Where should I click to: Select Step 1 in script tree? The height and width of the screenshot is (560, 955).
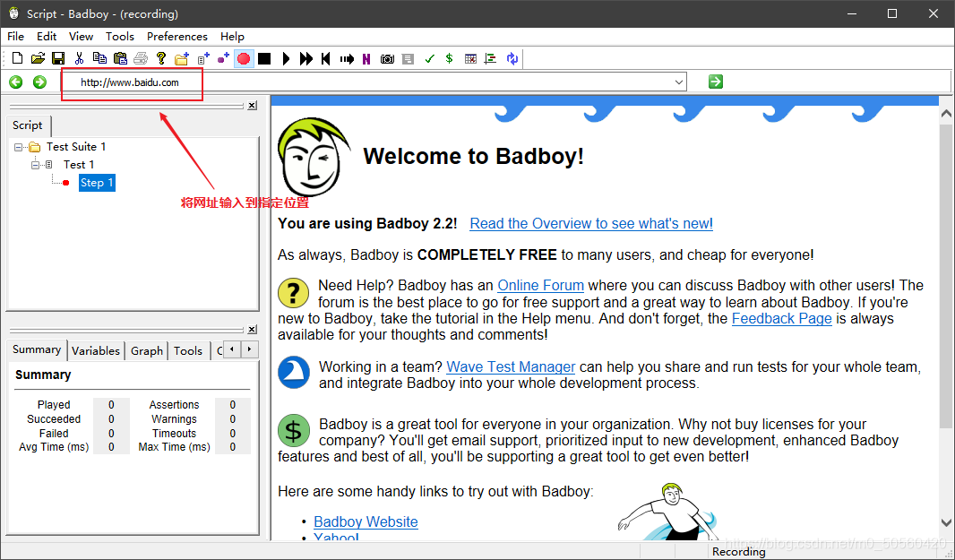[97, 183]
